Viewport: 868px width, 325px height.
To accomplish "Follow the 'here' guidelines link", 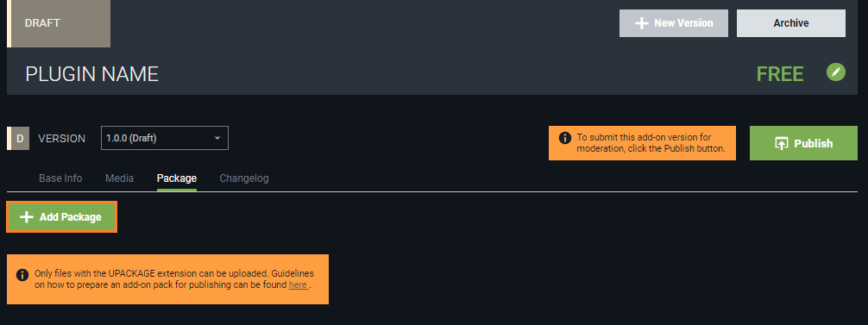I will 298,285.
